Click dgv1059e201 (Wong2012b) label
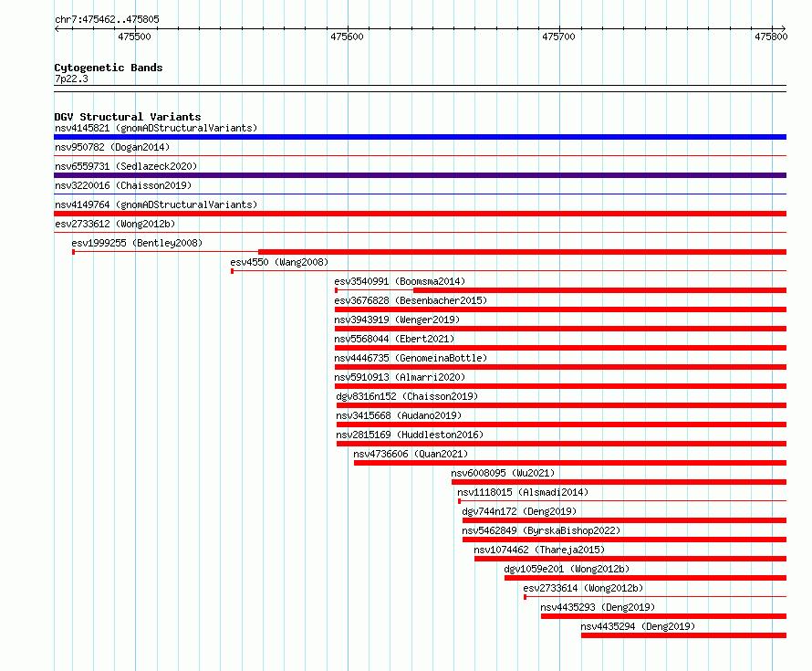The width and height of the screenshot is (812, 671). click(x=567, y=569)
